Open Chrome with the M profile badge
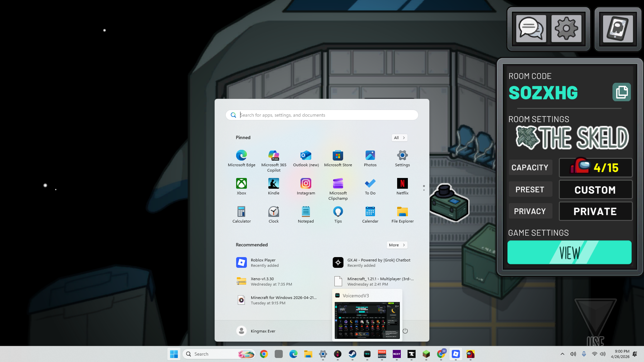Viewport: 644px width, 362px height. tap(441, 354)
